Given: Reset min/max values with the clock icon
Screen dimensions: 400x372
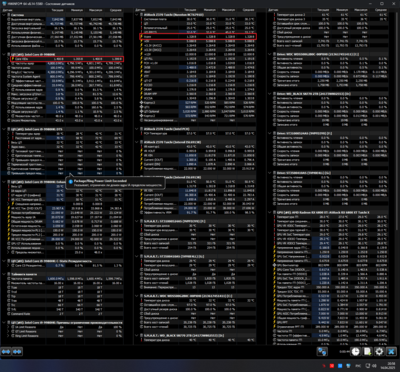Looking at the screenshot, I should [x=355, y=351].
